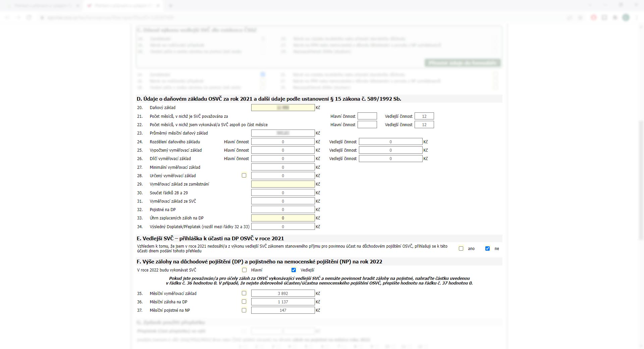Click the Měsíční vyměřovací základ field showing 3 892
Image resolution: width=644 pixels, height=349 pixels.
pyautogui.click(x=283, y=294)
